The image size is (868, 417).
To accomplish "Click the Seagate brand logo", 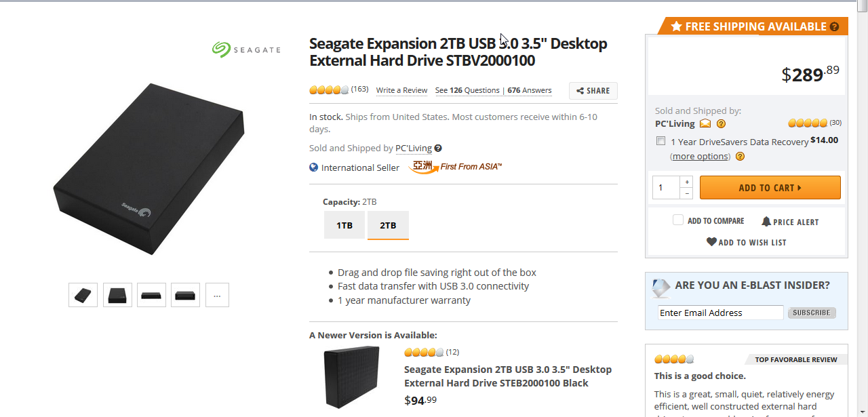I will 246,49.
